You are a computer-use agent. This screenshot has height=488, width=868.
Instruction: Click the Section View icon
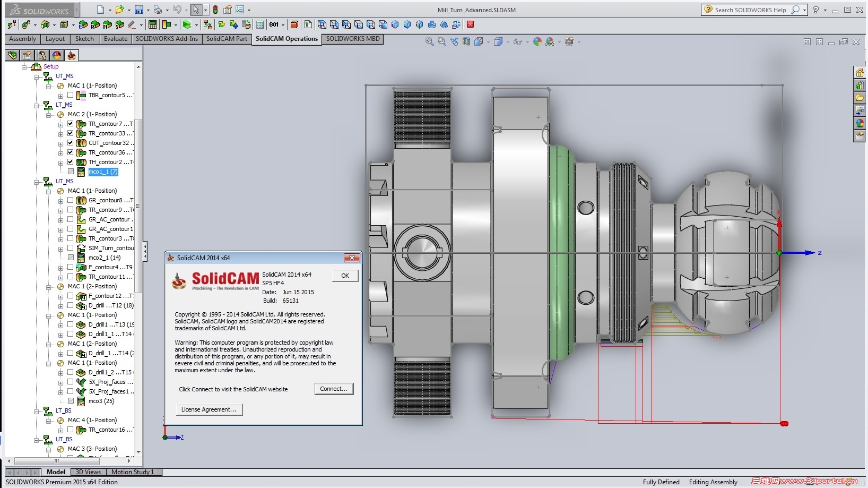pyautogui.click(x=466, y=41)
